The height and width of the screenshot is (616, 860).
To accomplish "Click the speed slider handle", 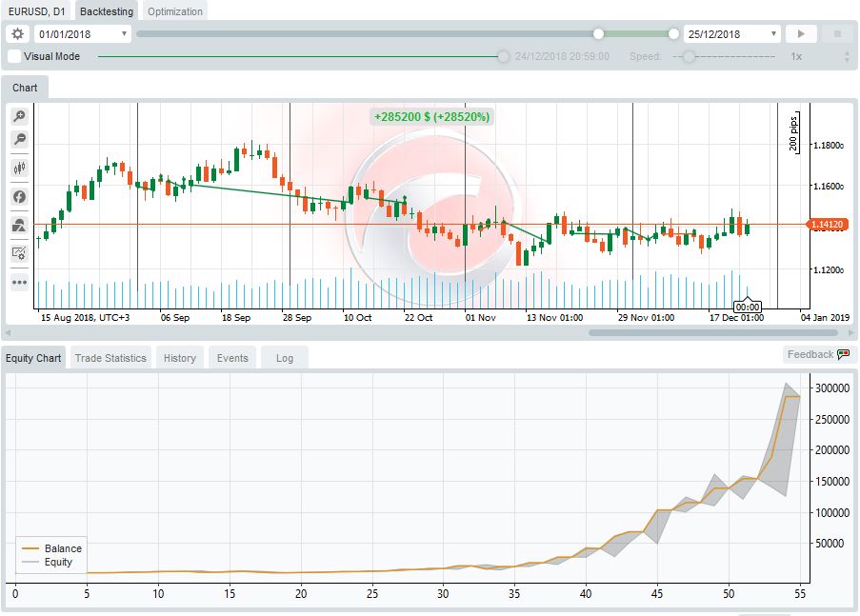I will point(689,56).
